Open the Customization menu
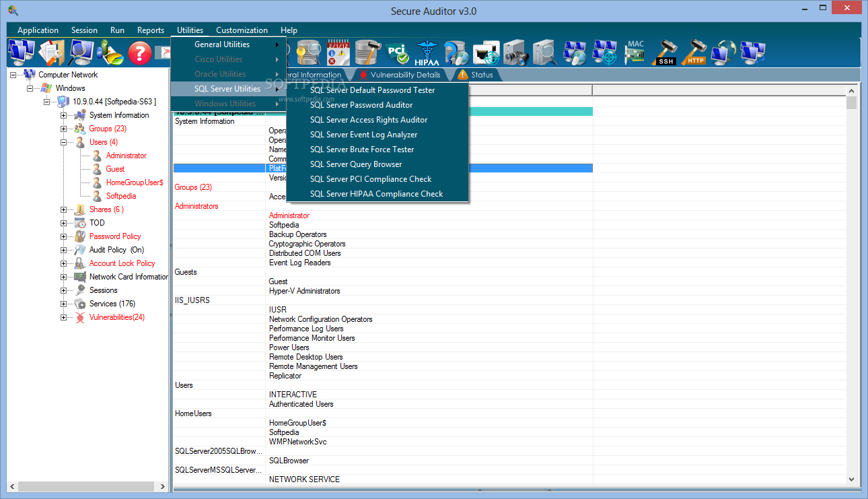This screenshot has width=868, height=499. [x=242, y=30]
